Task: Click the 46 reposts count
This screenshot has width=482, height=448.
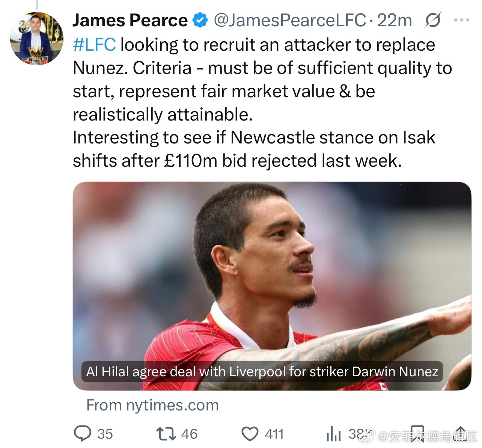Action: pyautogui.click(x=189, y=434)
